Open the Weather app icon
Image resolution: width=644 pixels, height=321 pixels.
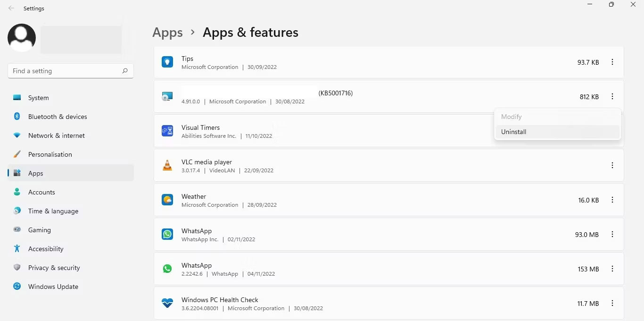(167, 200)
